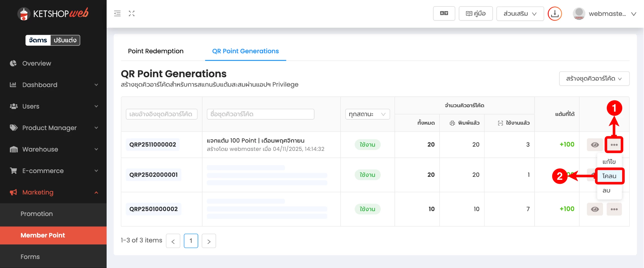This screenshot has width=644, height=268.
Task: Click the red circular download icon
Action: coord(555,14)
